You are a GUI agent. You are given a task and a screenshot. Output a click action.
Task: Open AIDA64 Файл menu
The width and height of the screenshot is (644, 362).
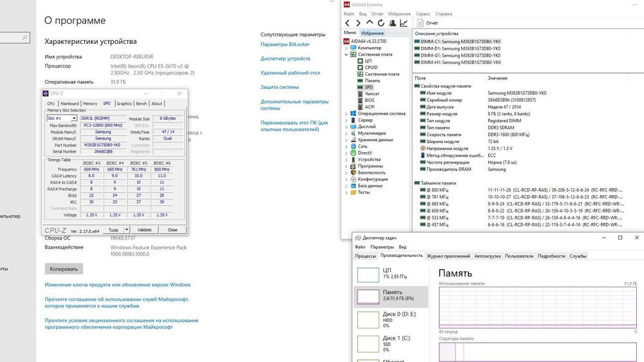pyautogui.click(x=348, y=14)
